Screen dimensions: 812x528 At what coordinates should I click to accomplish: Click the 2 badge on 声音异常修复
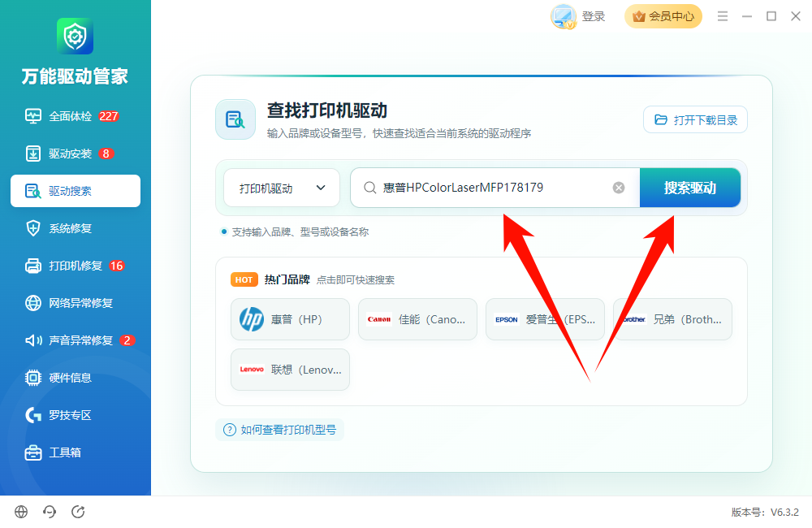click(127, 340)
